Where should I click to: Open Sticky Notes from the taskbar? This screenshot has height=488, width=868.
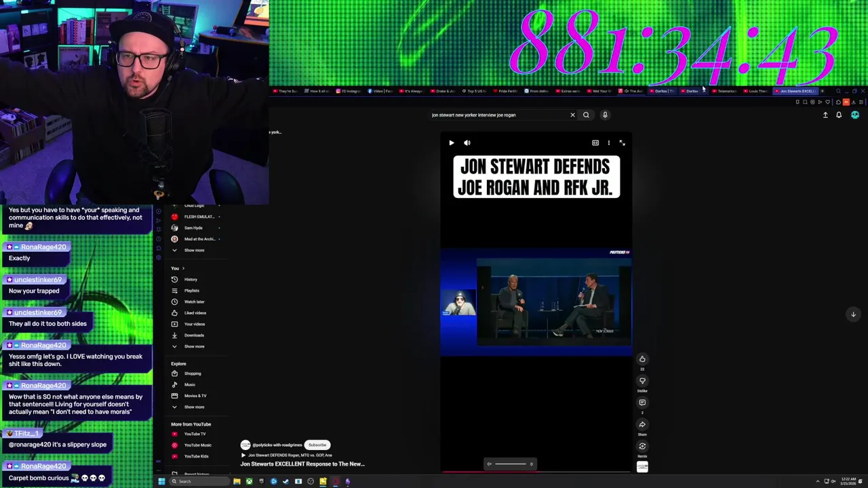click(x=323, y=482)
